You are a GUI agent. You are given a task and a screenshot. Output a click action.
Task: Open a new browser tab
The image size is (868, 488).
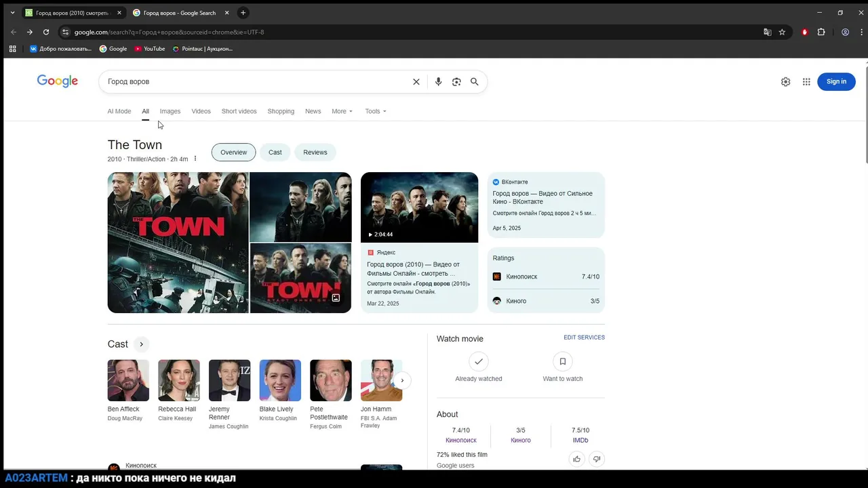click(243, 13)
